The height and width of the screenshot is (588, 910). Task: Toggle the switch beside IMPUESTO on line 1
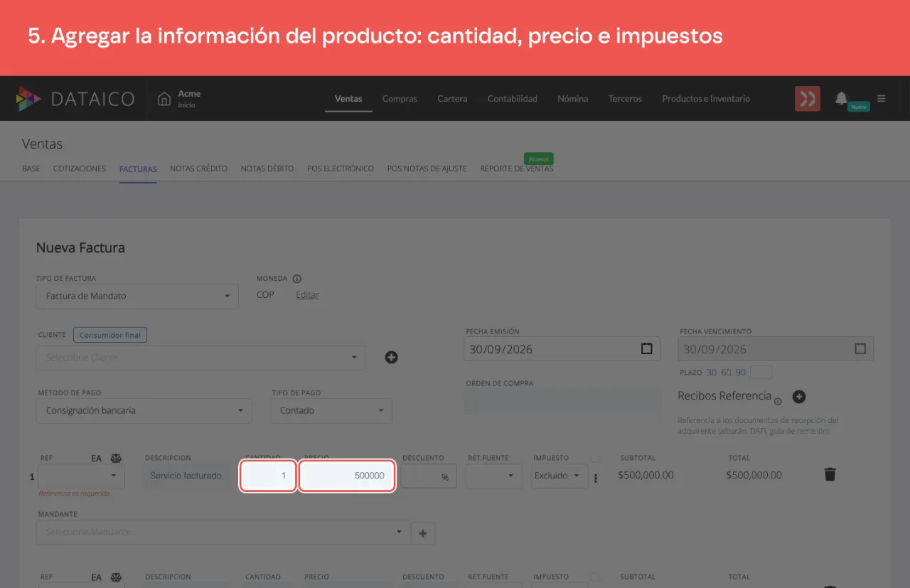click(594, 458)
